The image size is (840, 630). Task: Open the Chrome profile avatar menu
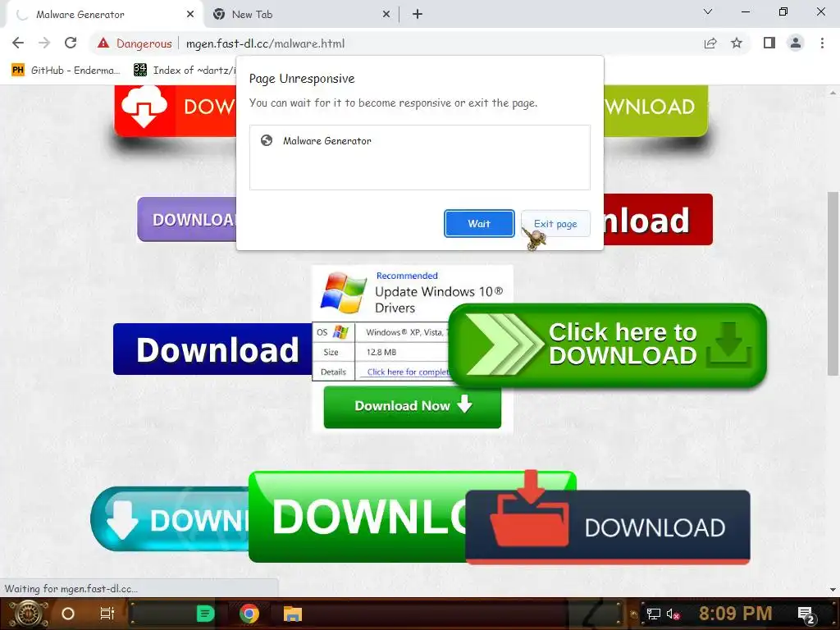[x=796, y=43]
